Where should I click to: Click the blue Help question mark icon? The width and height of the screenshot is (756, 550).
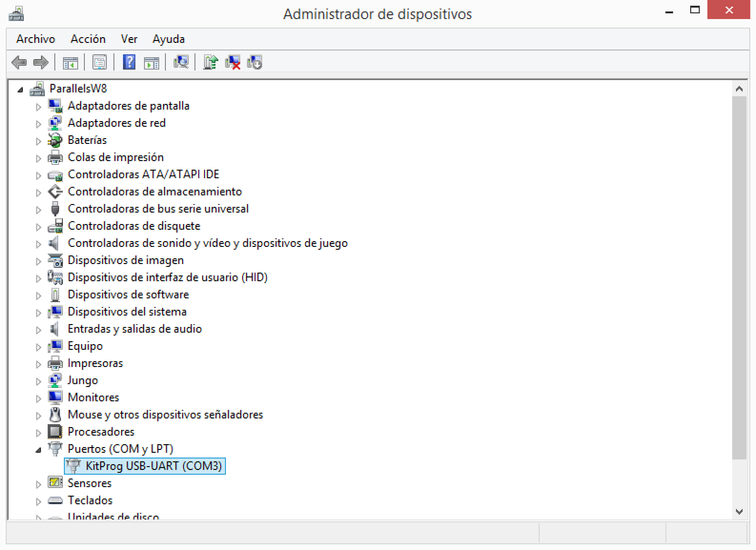point(129,62)
